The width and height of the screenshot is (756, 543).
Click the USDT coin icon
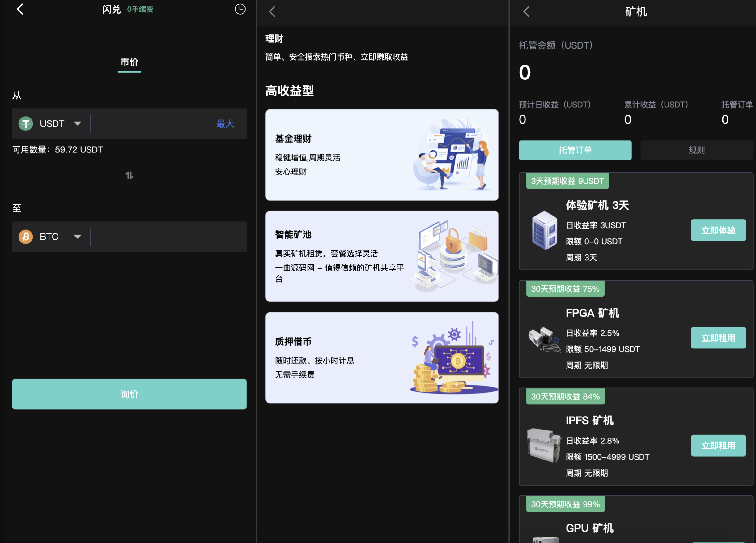click(x=26, y=124)
